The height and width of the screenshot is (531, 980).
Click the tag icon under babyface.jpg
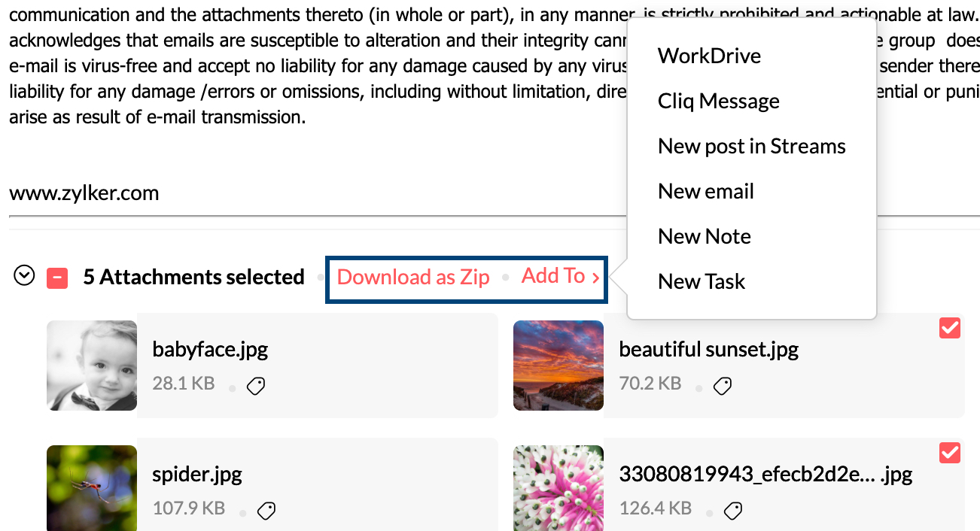tap(256, 387)
